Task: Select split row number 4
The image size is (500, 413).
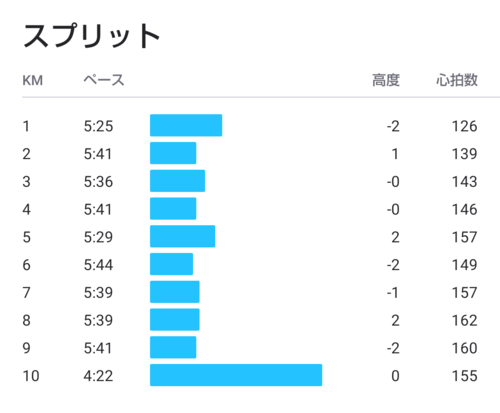Action: pyautogui.click(x=26, y=210)
